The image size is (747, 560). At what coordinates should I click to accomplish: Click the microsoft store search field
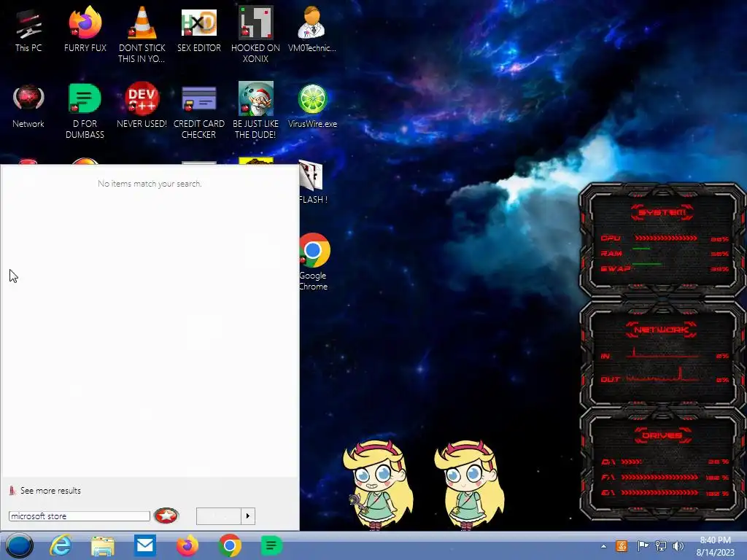coord(79,516)
